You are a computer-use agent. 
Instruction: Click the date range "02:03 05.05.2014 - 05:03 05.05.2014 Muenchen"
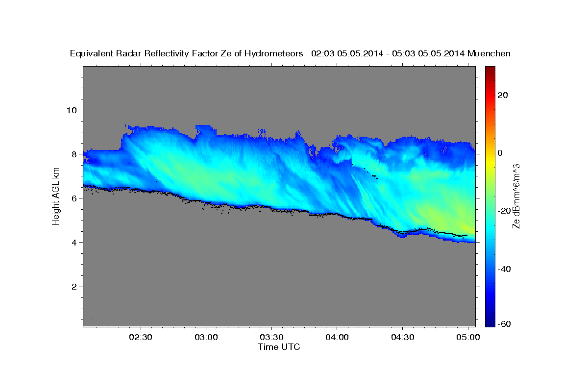411,54
